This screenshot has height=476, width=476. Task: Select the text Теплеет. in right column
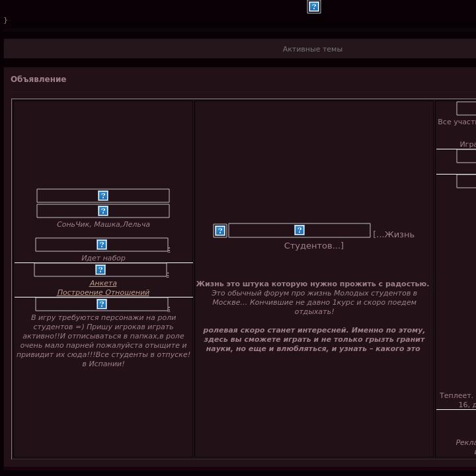[456, 395]
